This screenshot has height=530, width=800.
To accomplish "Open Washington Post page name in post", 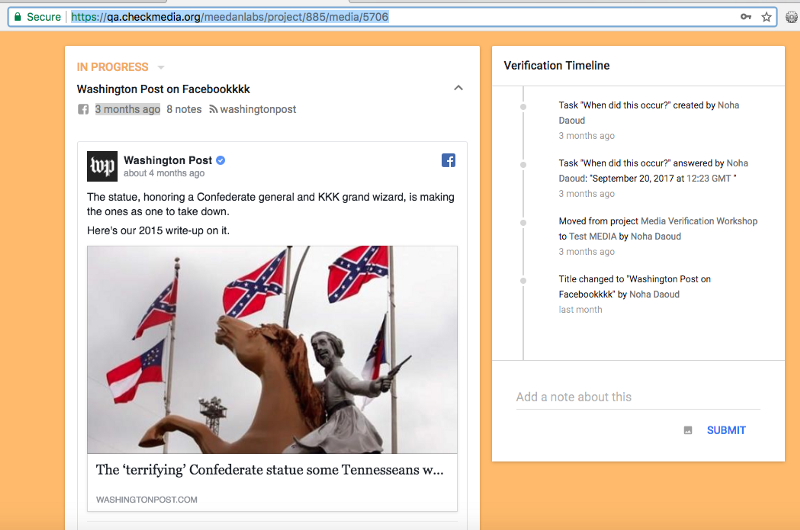I will [x=168, y=160].
